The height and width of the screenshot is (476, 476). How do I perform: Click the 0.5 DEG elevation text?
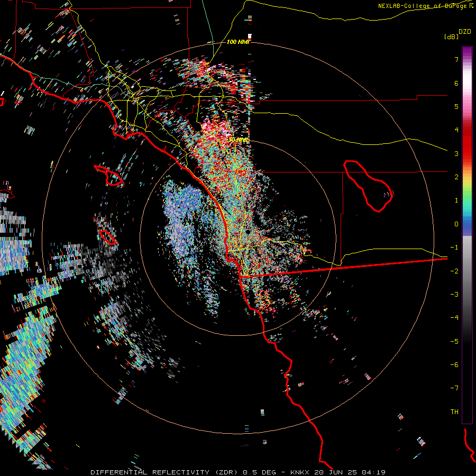pyautogui.click(x=260, y=472)
